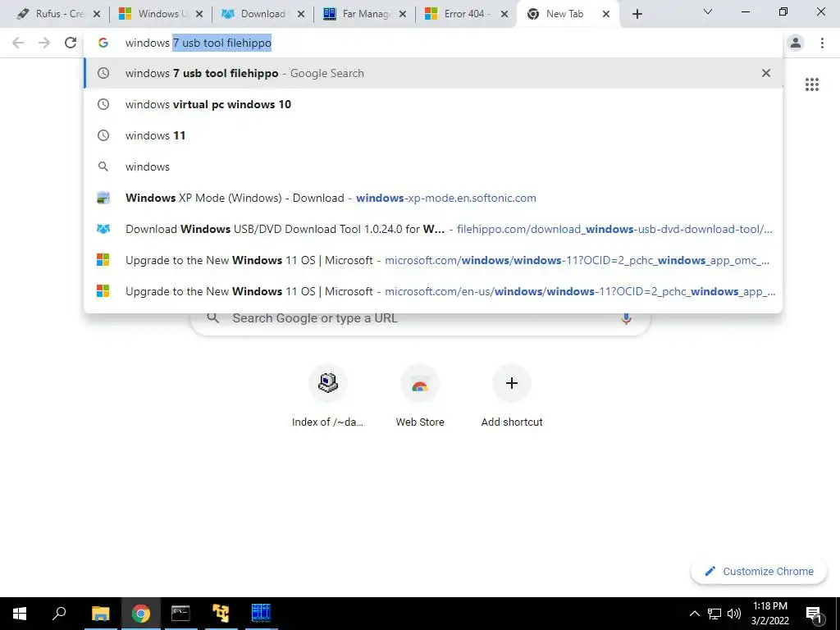Open a new browser tab with plus button
The width and height of the screenshot is (840, 630).
[637, 14]
